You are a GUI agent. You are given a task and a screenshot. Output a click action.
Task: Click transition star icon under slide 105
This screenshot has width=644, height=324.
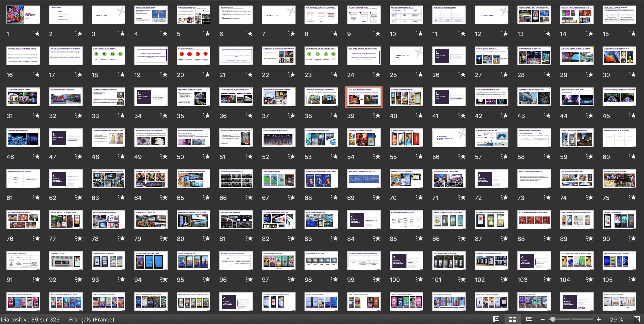tap(632, 280)
